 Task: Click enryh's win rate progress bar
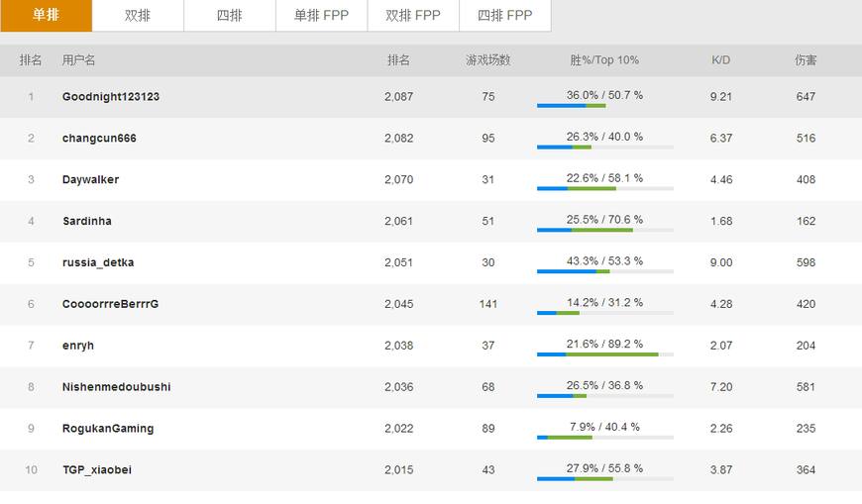(x=604, y=354)
